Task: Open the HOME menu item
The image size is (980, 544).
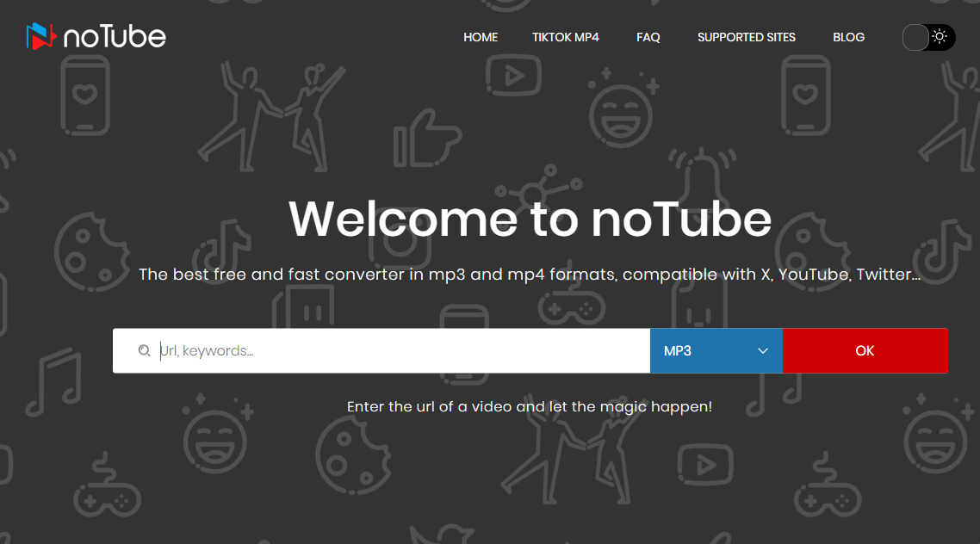Action: [x=481, y=38]
